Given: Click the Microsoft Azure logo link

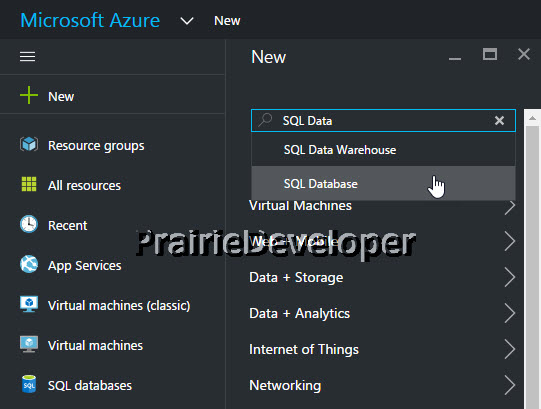Looking at the screenshot, I should click(90, 20).
